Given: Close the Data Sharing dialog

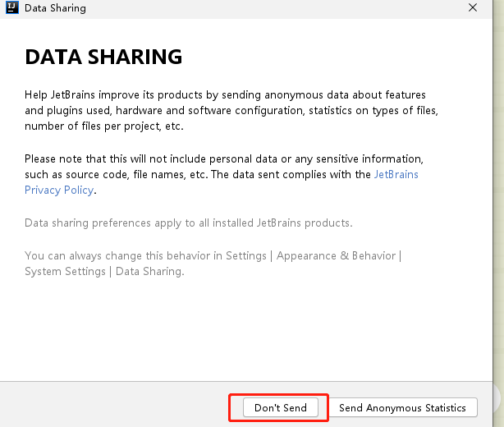Looking at the screenshot, I should [473, 8].
